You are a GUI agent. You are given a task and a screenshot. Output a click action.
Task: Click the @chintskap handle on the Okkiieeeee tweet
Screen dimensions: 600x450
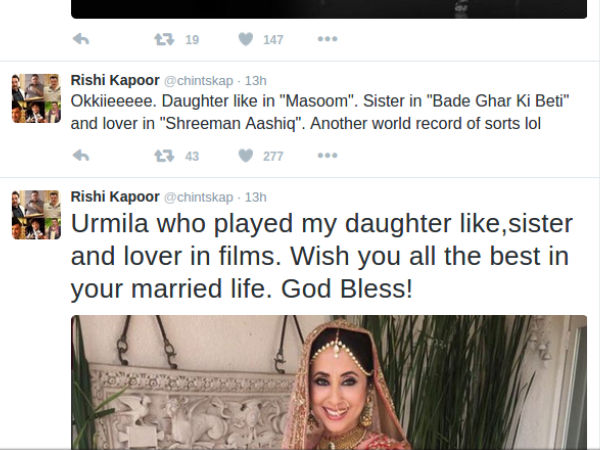pos(200,81)
